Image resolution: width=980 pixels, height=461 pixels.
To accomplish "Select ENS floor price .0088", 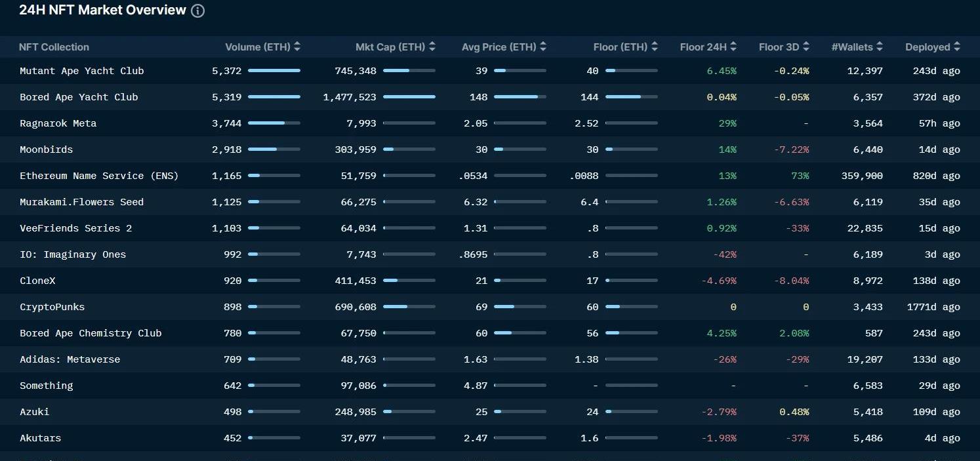I will (585, 176).
